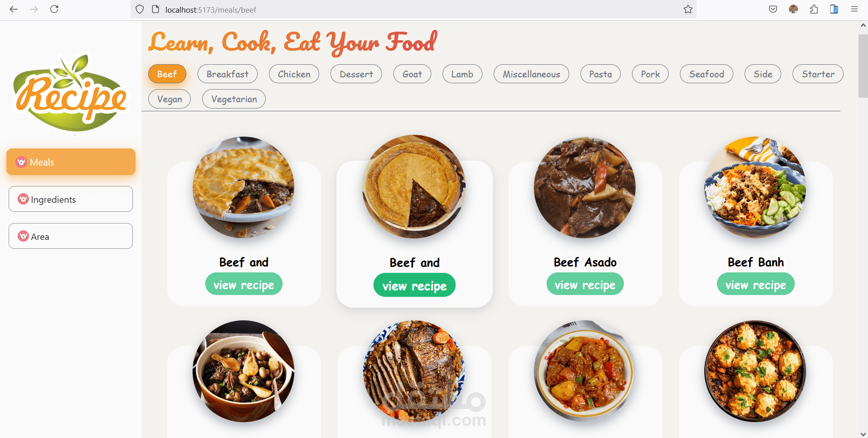Reload the page with the refresh icon
This screenshot has width=868, height=438.
coord(54,9)
